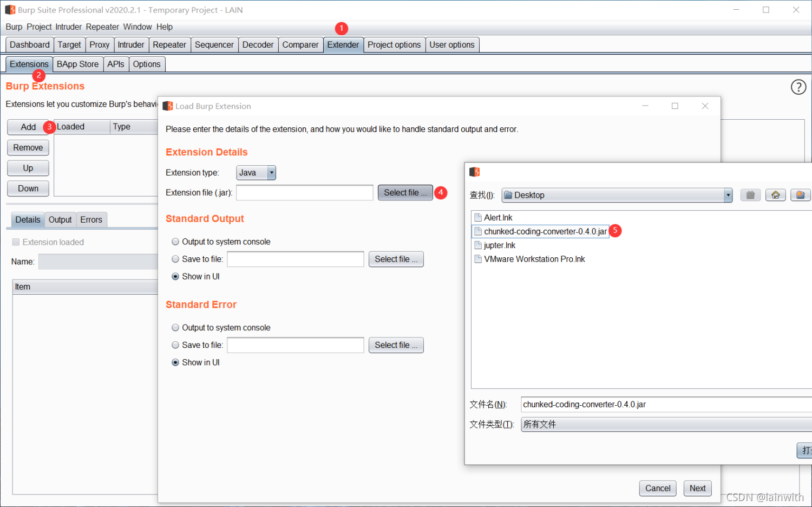Click Select file for Extension file
The height and width of the screenshot is (507, 812).
[405, 193]
